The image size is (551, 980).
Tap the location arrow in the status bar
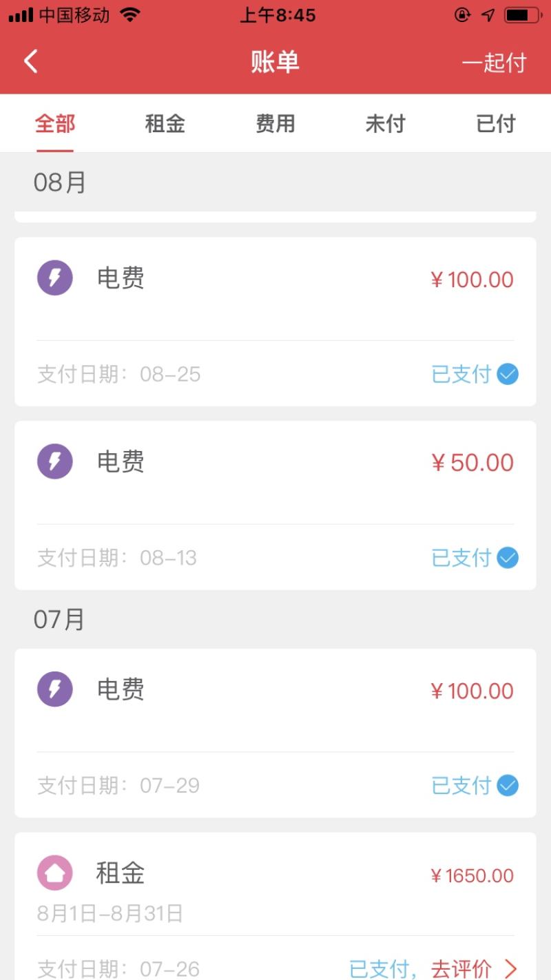click(488, 15)
